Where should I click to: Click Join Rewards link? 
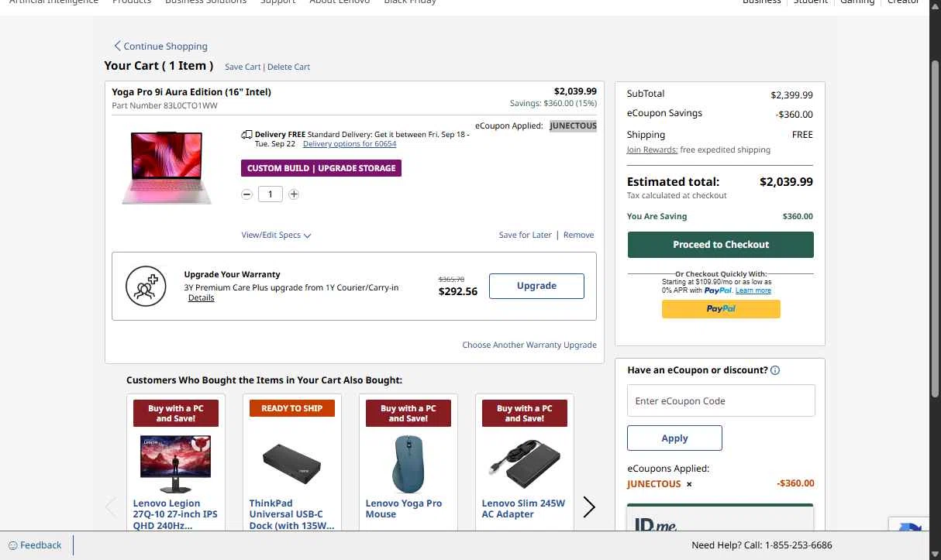pos(652,149)
